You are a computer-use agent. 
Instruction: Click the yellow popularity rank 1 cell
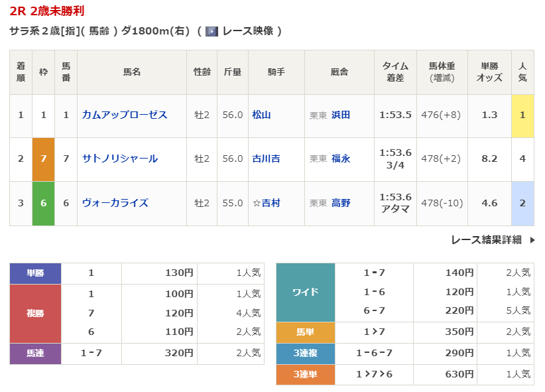point(522,115)
